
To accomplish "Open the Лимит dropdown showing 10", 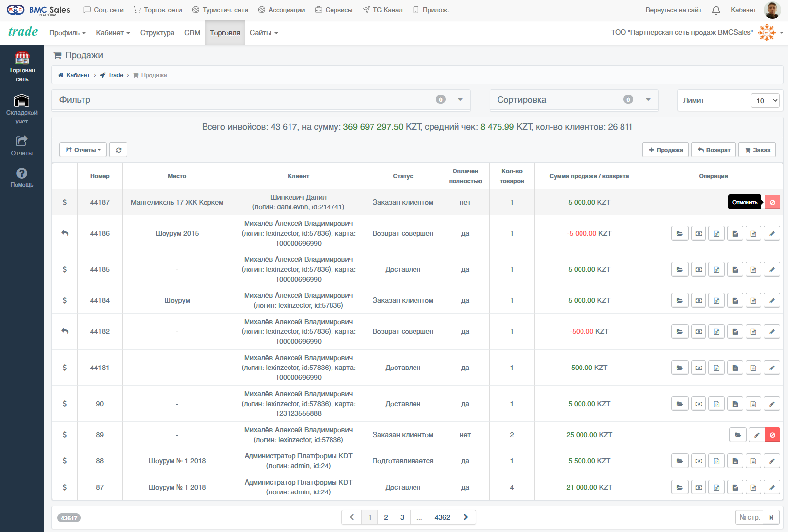I will point(765,100).
